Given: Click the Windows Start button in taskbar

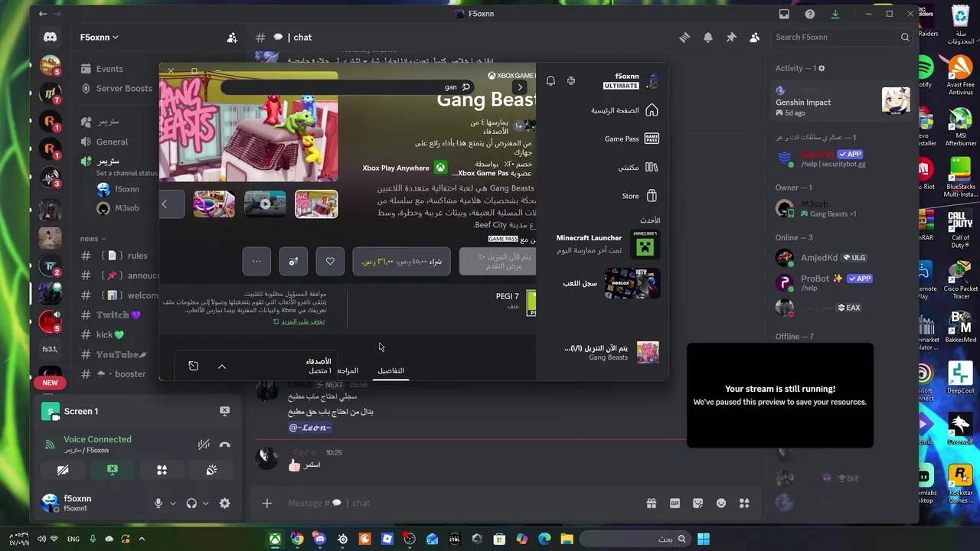Looking at the screenshot, I should click(x=704, y=539).
